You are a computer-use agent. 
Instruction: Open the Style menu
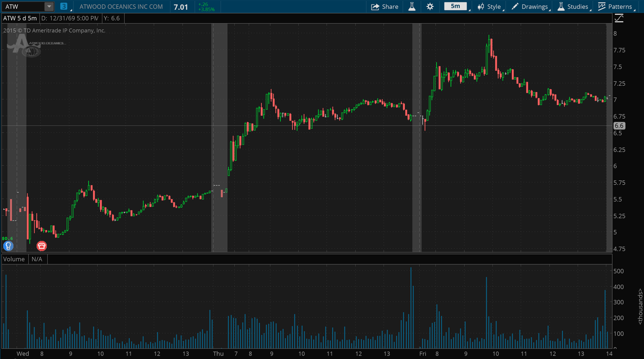(x=488, y=7)
